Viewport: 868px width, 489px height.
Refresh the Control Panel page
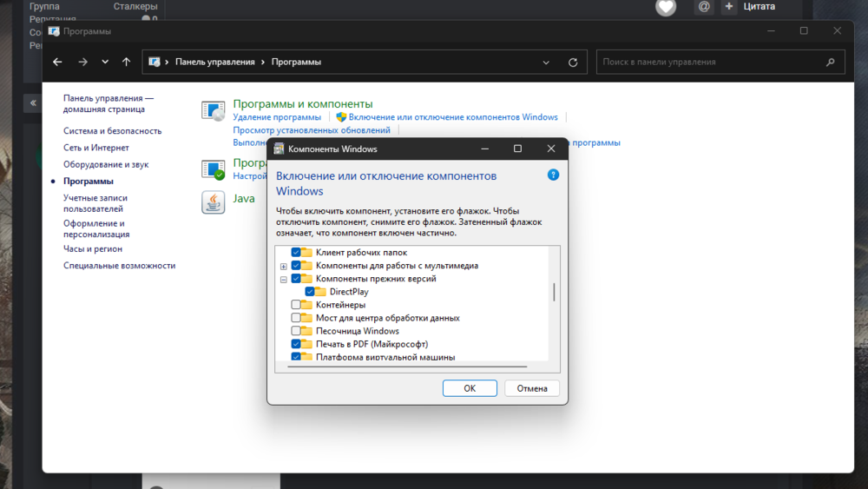click(573, 63)
